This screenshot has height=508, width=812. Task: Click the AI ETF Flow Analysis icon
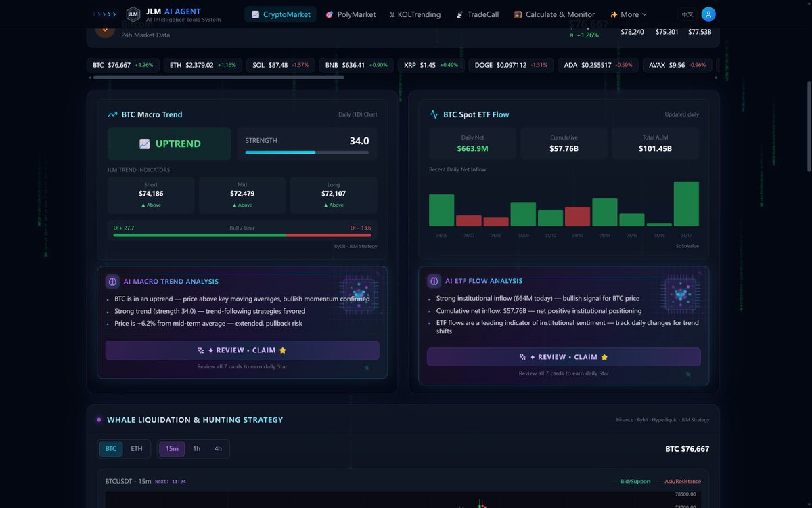434,281
